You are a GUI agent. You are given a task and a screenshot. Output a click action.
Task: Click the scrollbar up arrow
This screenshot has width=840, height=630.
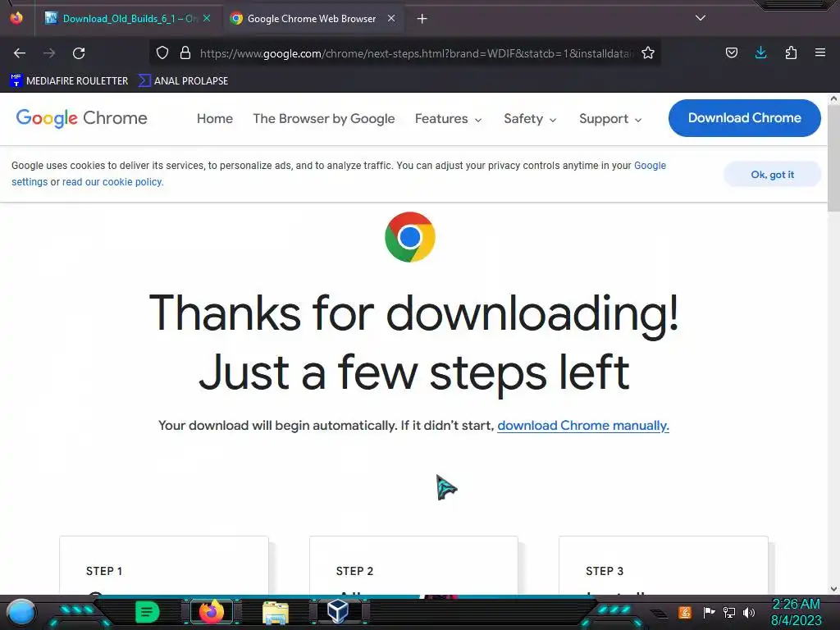833,98
